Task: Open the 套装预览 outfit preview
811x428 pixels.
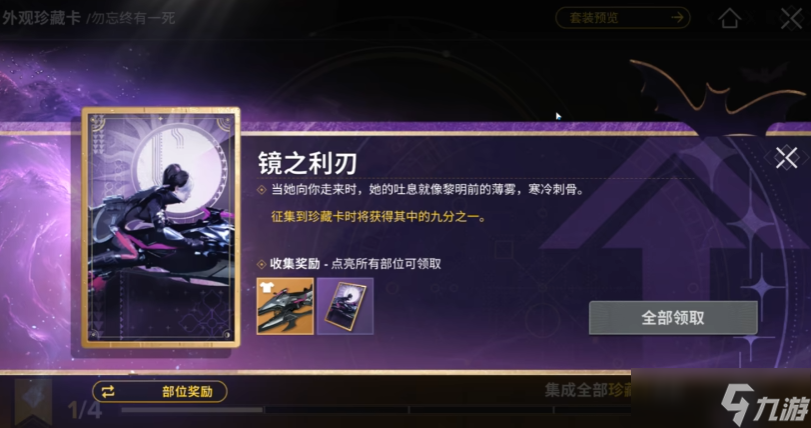Action: pyautogui.click(x=623, y=18)
